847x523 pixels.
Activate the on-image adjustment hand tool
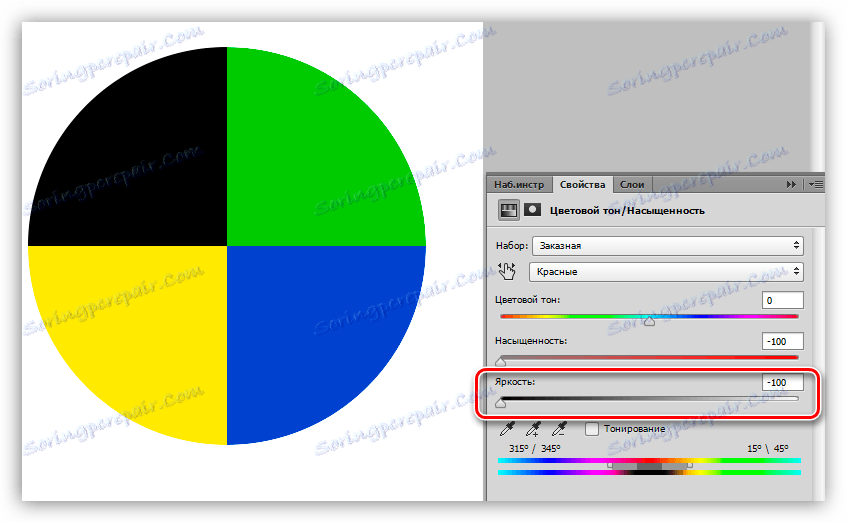(x=507, y=271)
